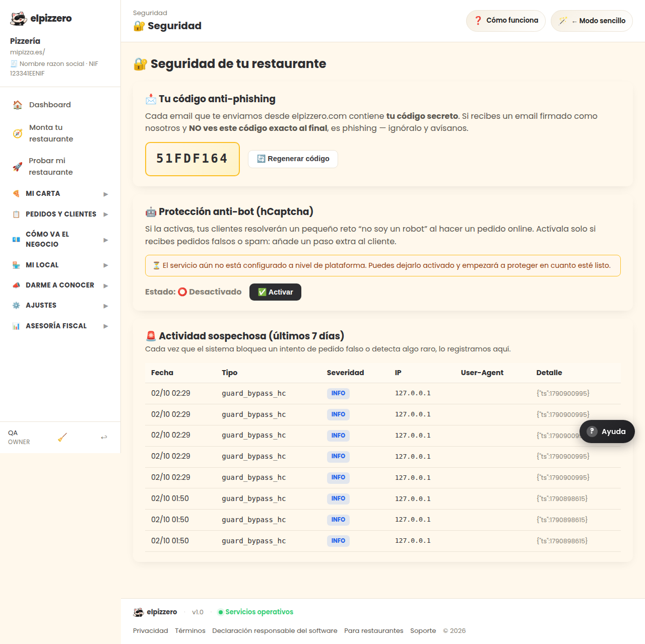
Task: Click the megaphone icon beside DARME A CONOCER
Action: pyautogui.click(x=16, y=285)
